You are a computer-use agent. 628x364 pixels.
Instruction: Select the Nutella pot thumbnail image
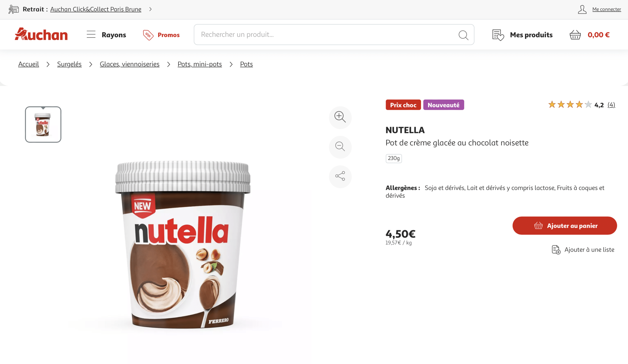pos(43,125)
